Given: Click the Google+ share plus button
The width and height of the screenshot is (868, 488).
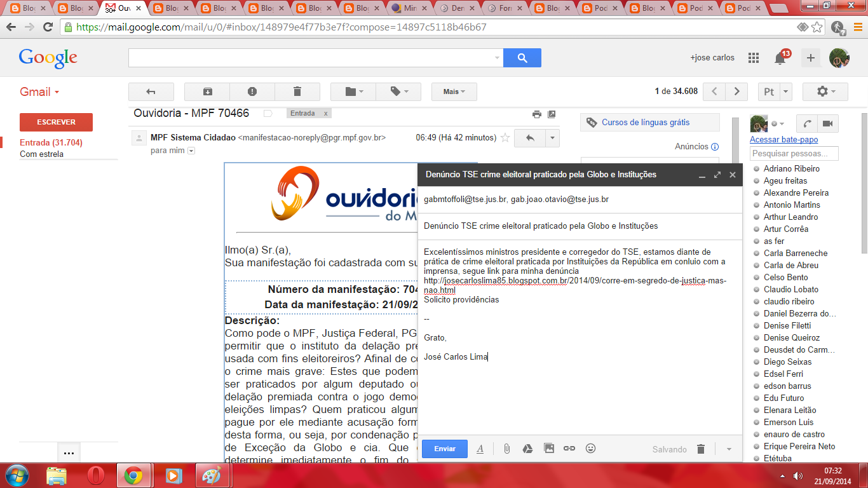Looking at the screenshot, I should [811, 58].
